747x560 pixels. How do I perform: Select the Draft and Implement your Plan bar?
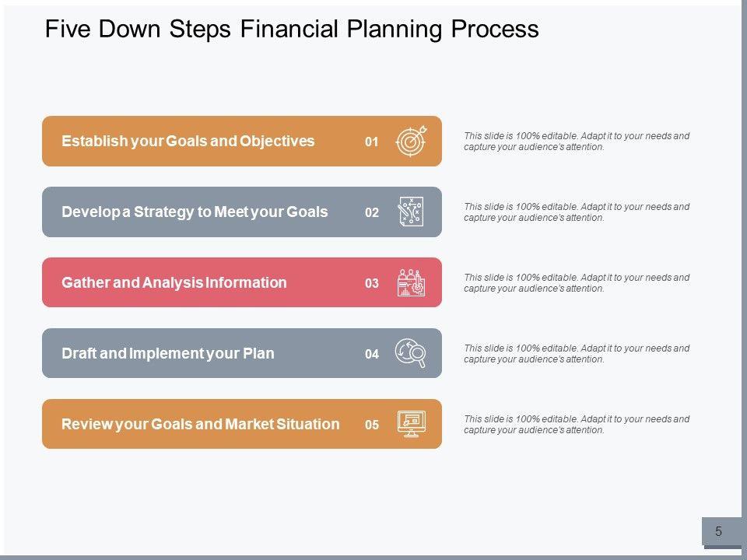[x=168, y=353]
